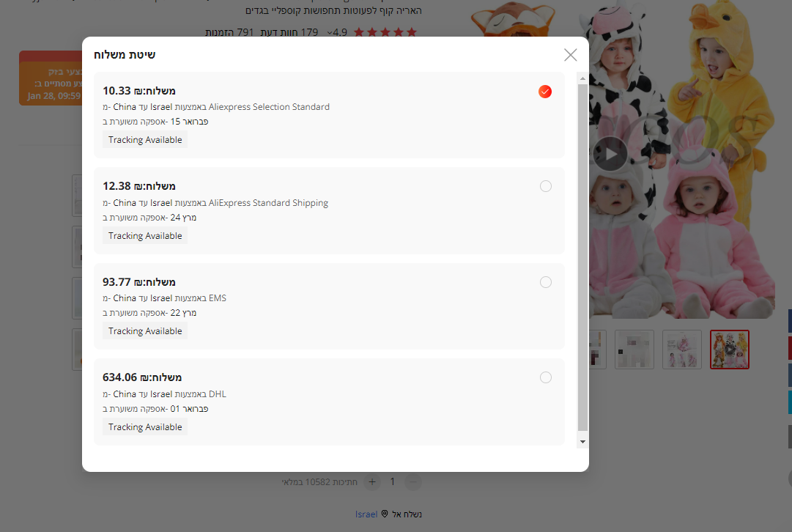Image resolution: width=792 pixels, height=532 pixels.
Task: Click the EMS shipping description line
Action: (x=164, y=298)
